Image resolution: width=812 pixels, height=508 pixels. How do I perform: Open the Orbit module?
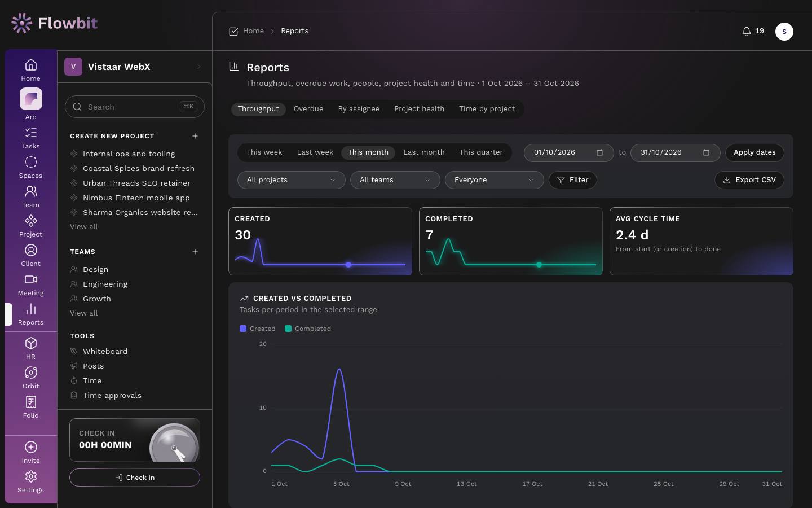pos(30,378)
